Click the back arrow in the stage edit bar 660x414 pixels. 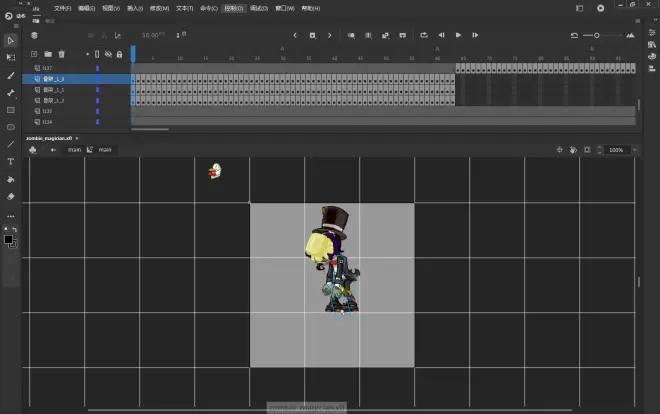pos(53,150)
